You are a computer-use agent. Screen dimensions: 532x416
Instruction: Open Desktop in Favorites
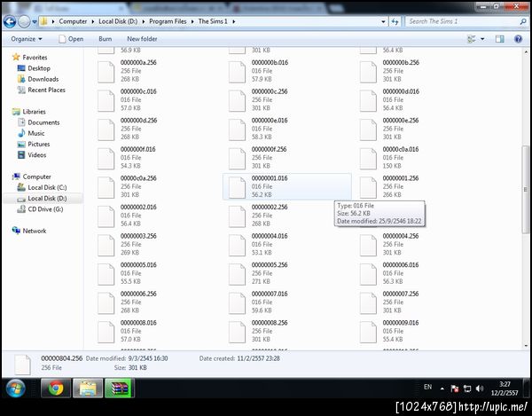click(34, 68)
